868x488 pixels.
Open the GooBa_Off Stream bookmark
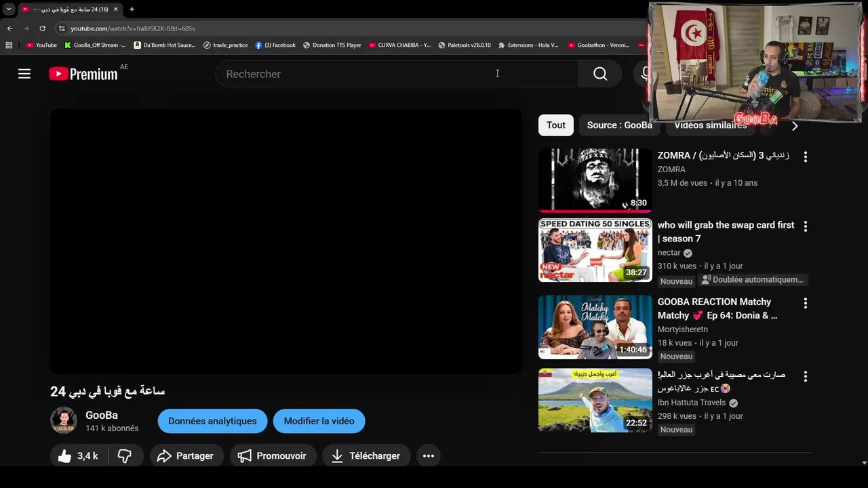coord(95,45)
